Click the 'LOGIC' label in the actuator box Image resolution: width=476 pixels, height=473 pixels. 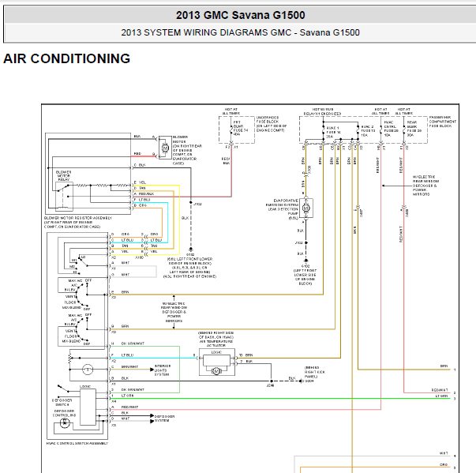click(x=216, y=352)
